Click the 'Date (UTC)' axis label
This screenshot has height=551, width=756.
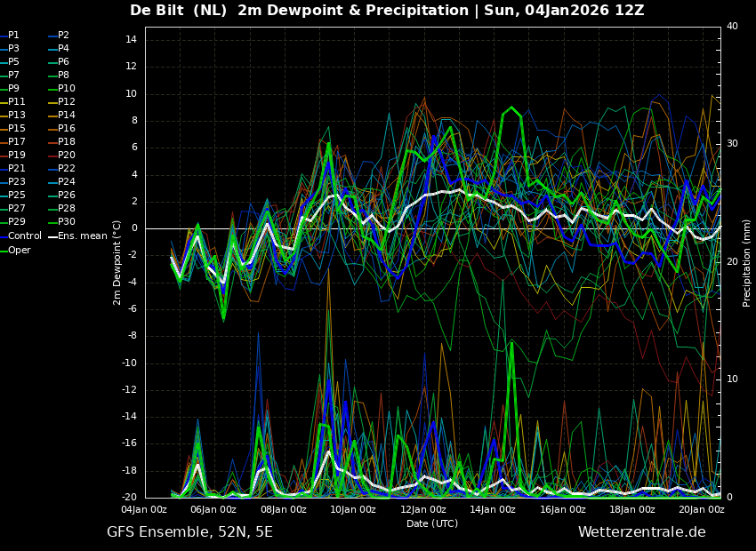432,523
